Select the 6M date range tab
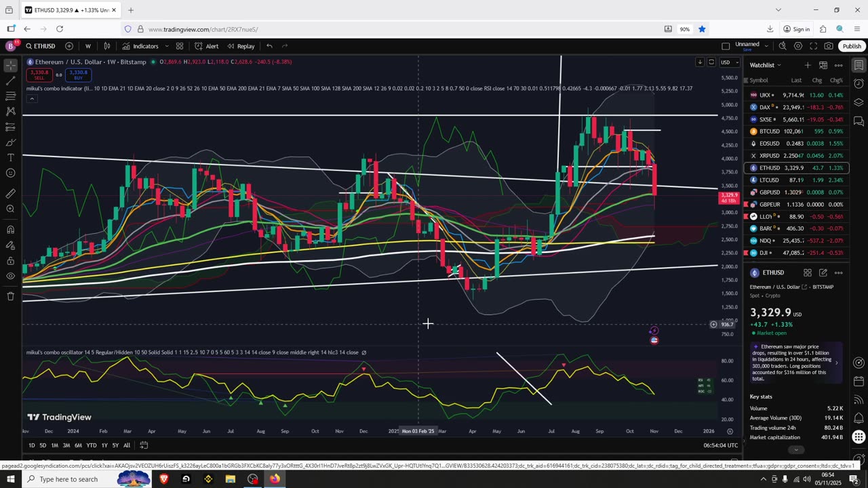Viewport: 868px width, 488px height. click(78, 445)
